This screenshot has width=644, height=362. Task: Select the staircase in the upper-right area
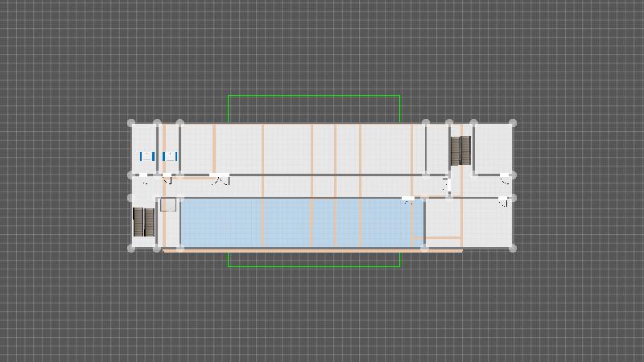pos(460,150)
